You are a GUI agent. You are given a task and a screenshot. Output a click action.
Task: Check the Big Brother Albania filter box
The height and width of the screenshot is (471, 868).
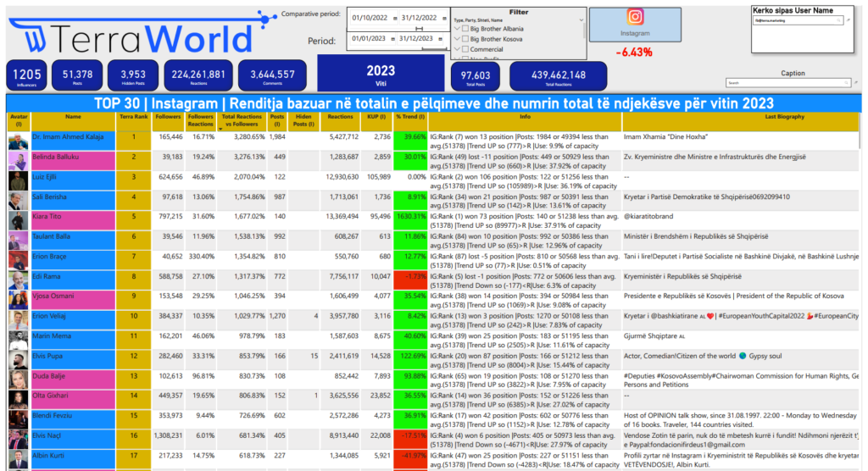click(465, 29)
